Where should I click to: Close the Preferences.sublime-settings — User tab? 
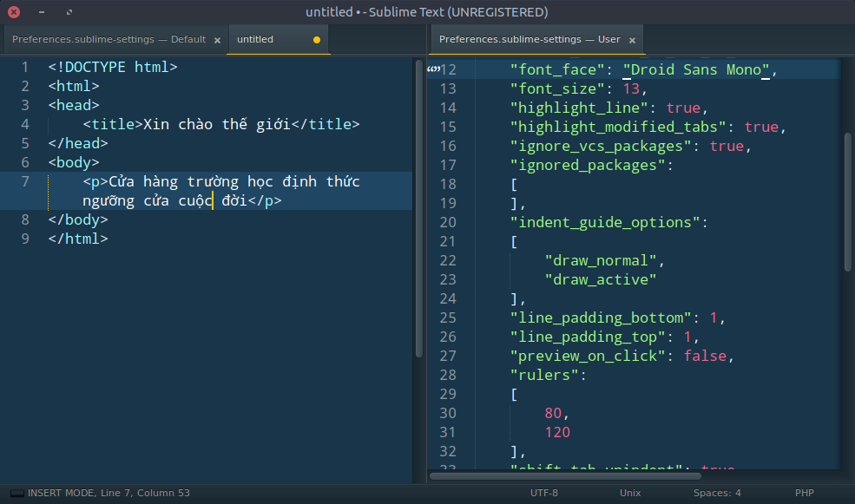[x=632, y=40]
